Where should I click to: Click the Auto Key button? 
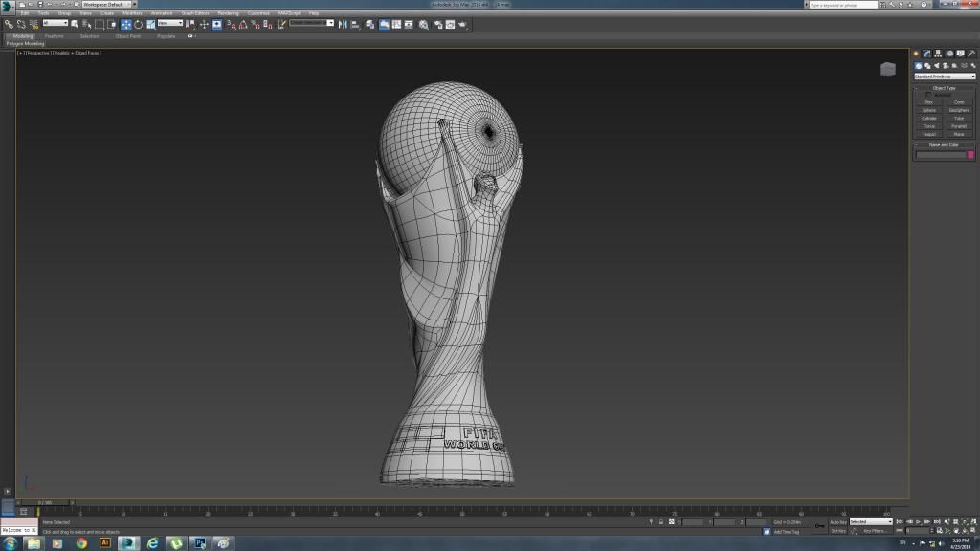pos(838,522)
